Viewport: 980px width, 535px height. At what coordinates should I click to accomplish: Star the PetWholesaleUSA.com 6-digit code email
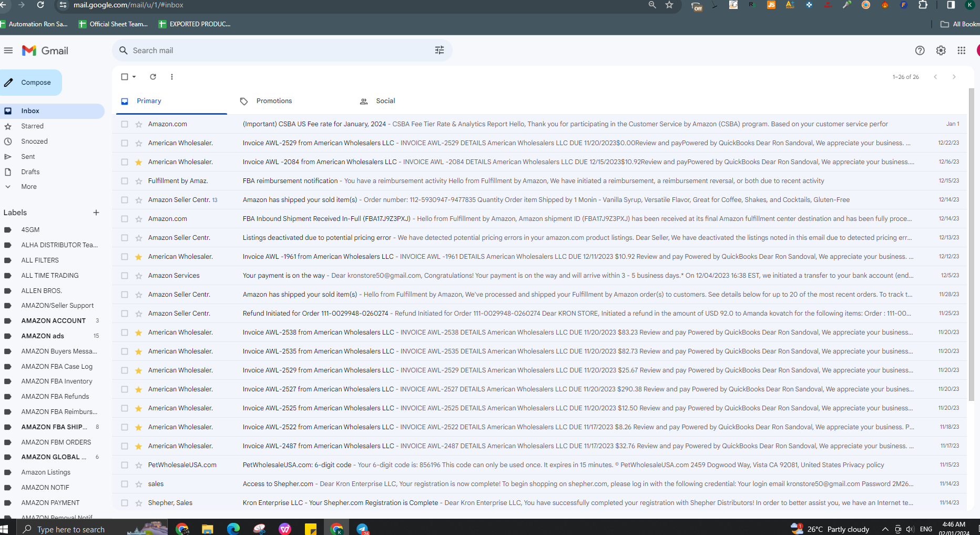[x=139, y=465]
